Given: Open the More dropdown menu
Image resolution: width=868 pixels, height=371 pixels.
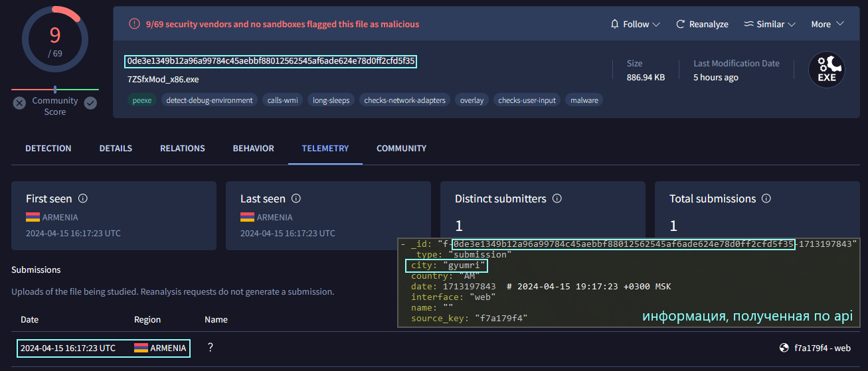Looking at the screenshot, I should click(x=827, y=24).
